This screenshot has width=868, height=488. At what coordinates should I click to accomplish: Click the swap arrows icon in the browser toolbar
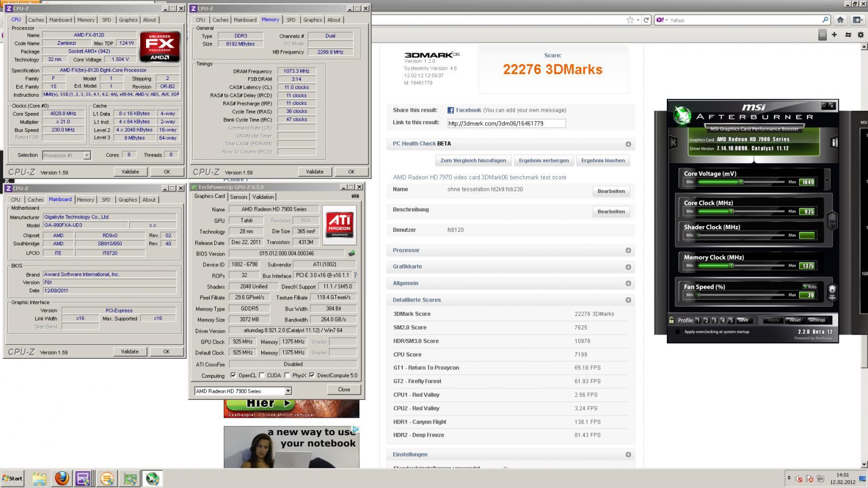[848, 35]
